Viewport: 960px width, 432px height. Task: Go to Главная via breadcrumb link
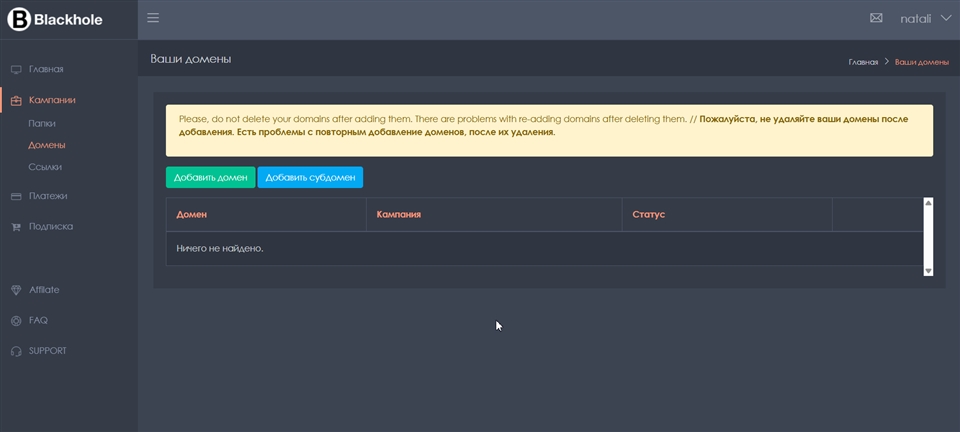[x=863, y=62]
